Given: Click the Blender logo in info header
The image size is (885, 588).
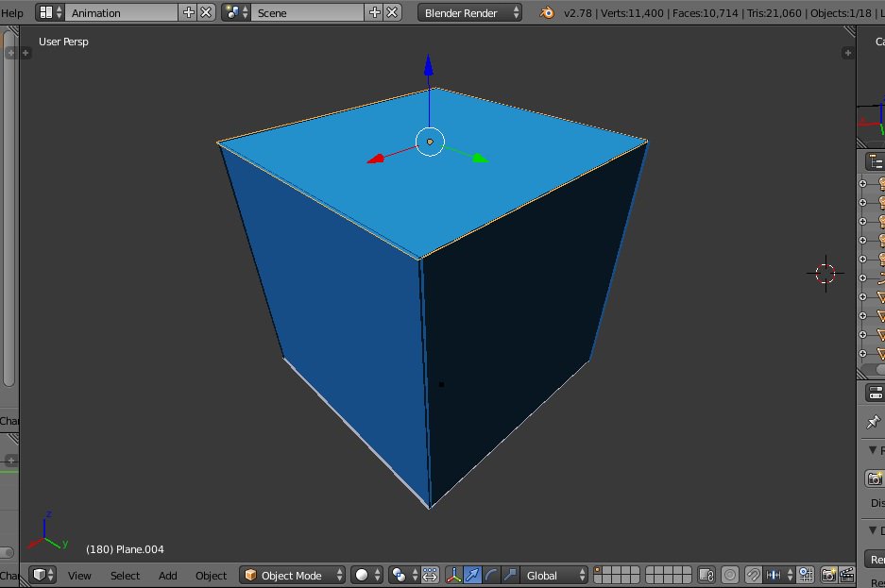Looking at the screenshot, I should (x=546, y=12).
